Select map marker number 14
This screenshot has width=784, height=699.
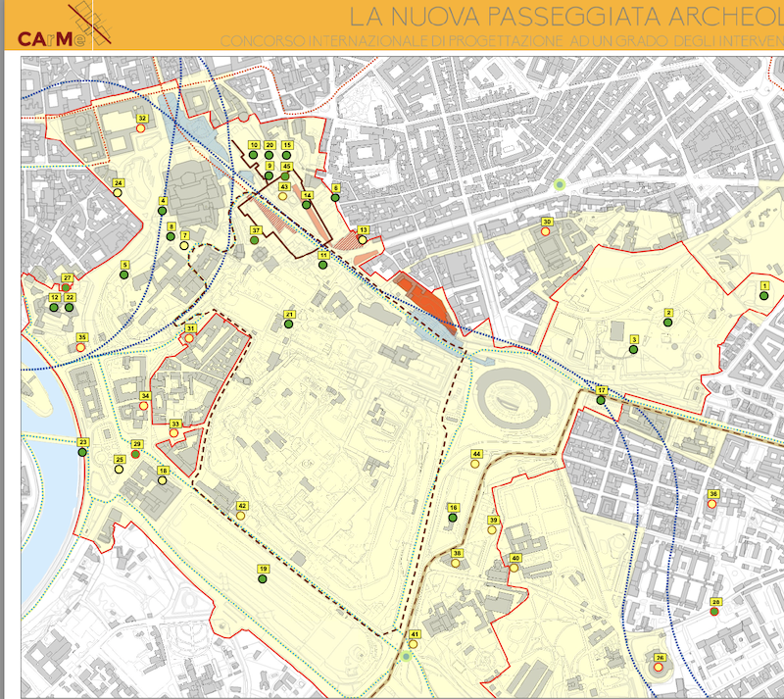pyautogui.click(x=307, y=205)
